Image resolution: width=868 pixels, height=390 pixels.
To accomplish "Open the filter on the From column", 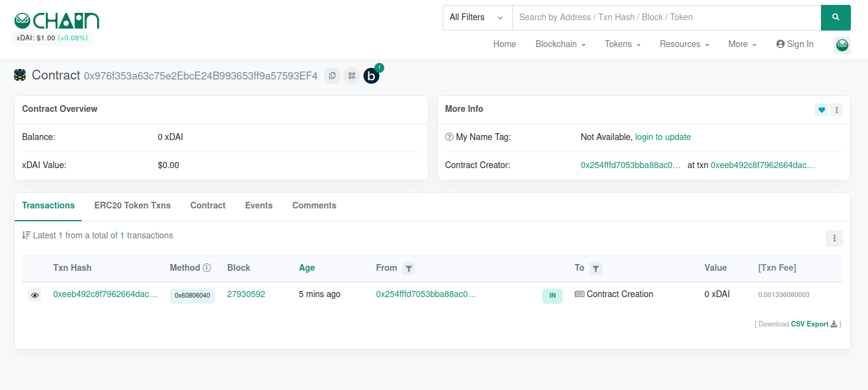I will pos(409,268).
